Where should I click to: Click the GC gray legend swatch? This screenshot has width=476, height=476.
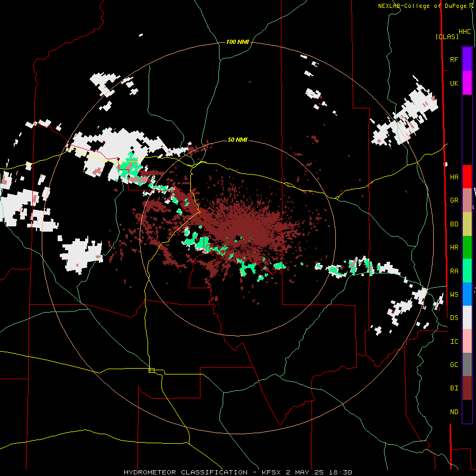(467, 364)
